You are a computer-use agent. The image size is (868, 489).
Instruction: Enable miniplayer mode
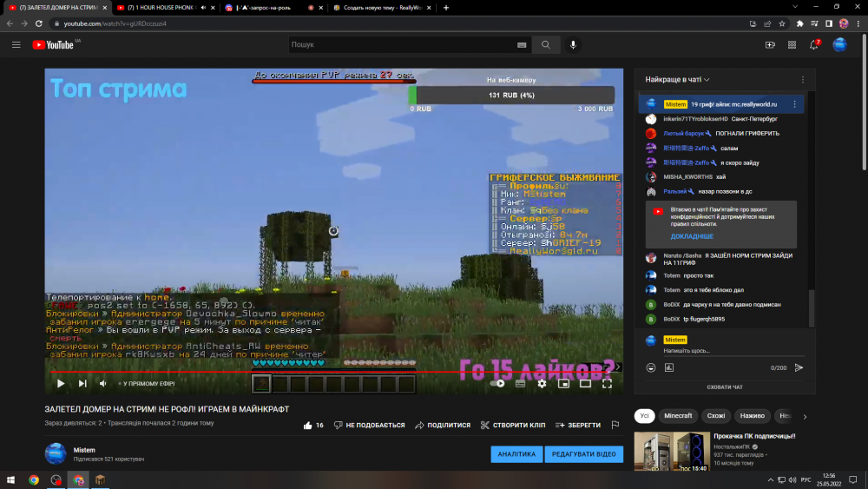click(x=563, y=383)
